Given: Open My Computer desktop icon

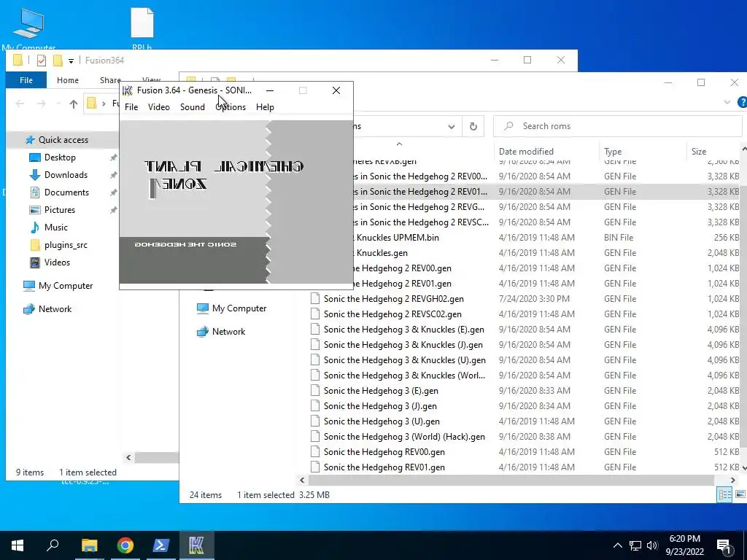Looking at the screenshot, I should point(28,29).
